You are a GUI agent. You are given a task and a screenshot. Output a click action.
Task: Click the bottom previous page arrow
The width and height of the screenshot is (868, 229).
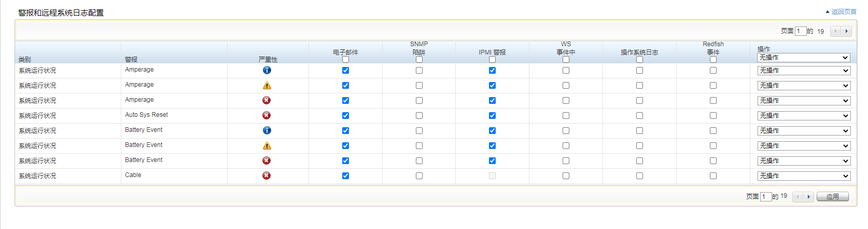pos(798,197)
